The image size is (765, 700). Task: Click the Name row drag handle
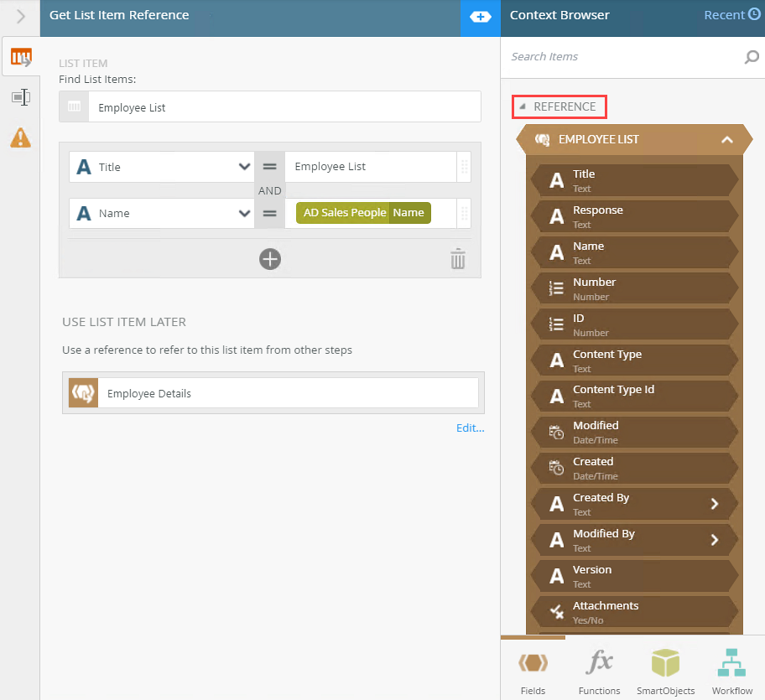465,213
